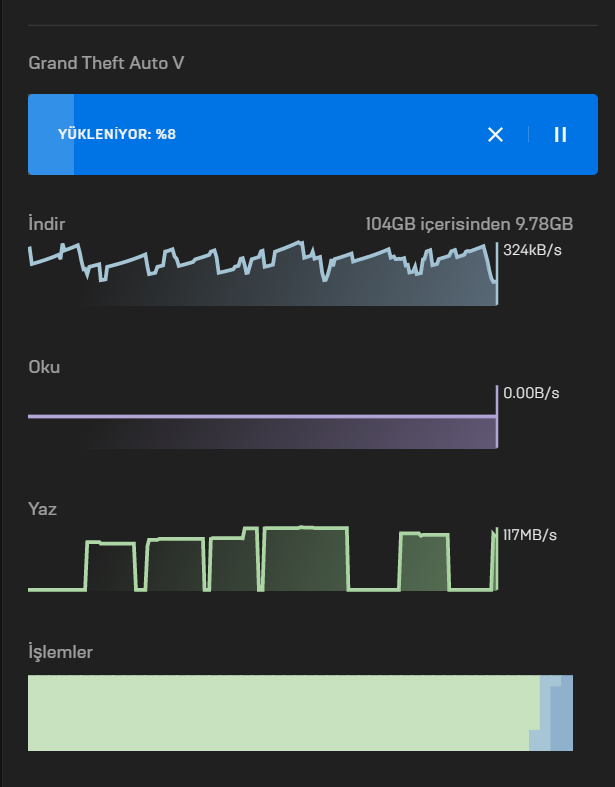Screen dimensions: 615x787
Task: Click the divider between cancel and pause icons
Action: [528, 134]
